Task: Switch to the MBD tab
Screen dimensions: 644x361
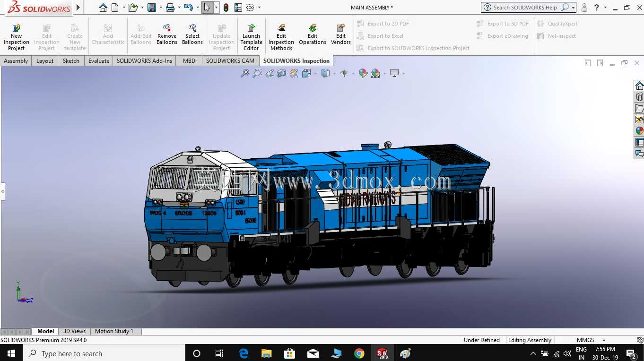Action: pos(189,60)
